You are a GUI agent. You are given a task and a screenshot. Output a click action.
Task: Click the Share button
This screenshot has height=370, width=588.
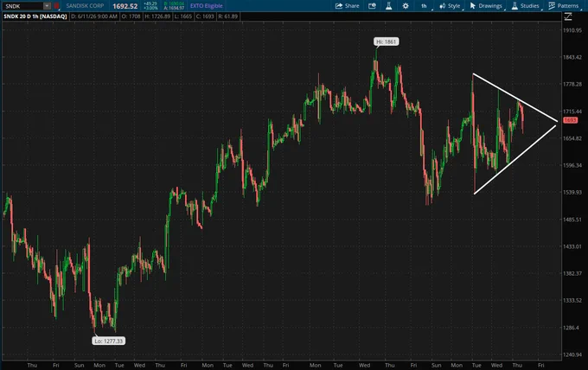click(x=348, y=6)
